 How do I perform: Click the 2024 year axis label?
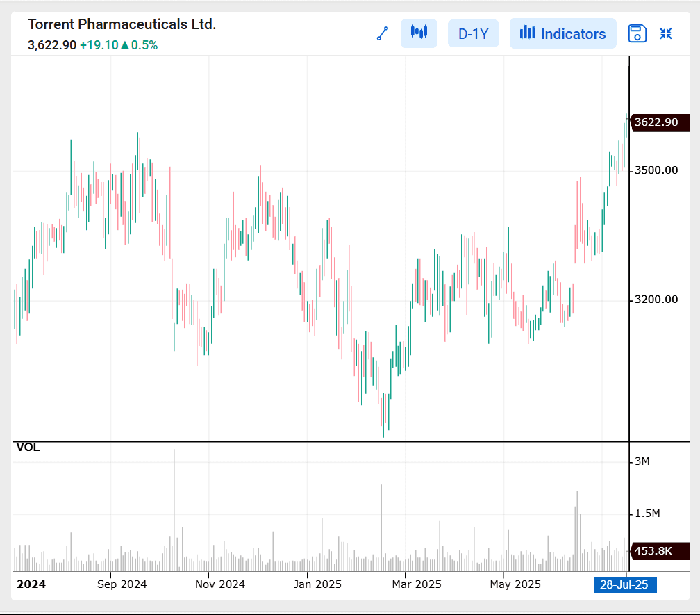point(31,584)
